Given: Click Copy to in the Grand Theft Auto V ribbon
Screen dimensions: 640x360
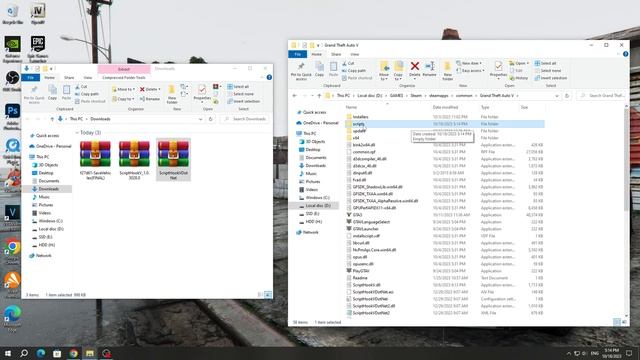Looking at the screenshot, I should (x=398, y=70).
